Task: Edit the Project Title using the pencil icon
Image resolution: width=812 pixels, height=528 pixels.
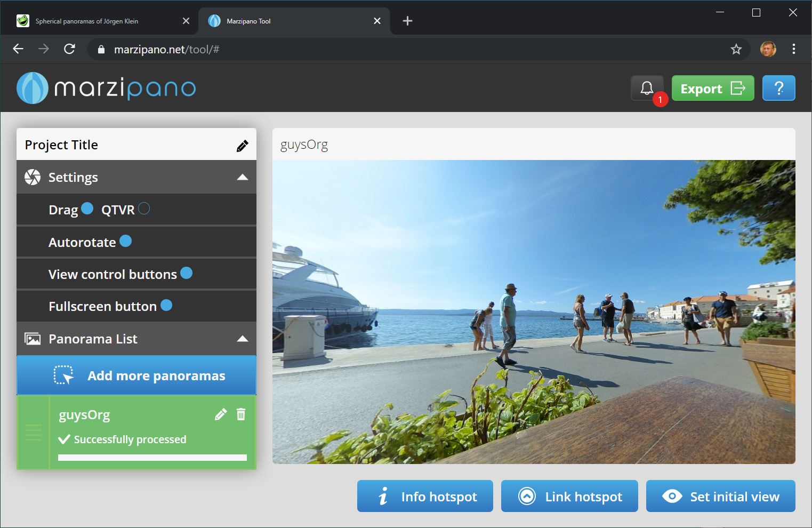Action: pyautogui.click(x=243, y=145)
